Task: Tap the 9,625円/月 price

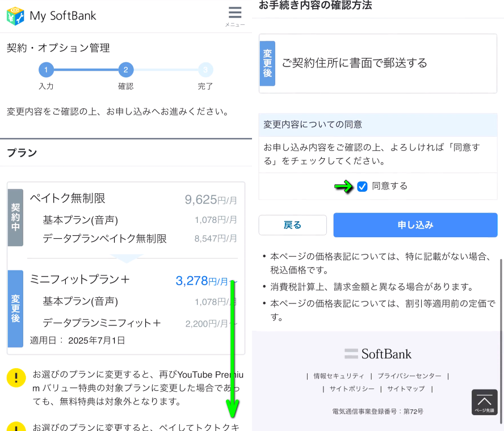Action: (211, 200)
